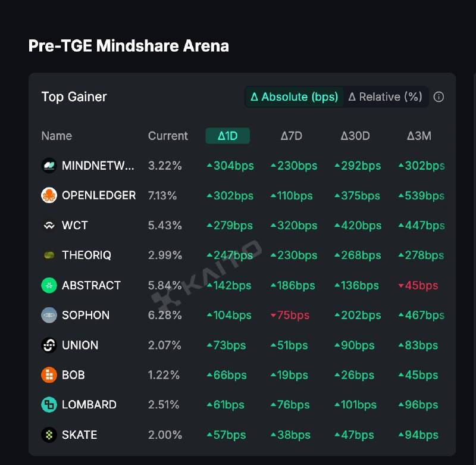Click the ABSTRACT green logo icon
This screenshot has width=476, height=465.
49,285
